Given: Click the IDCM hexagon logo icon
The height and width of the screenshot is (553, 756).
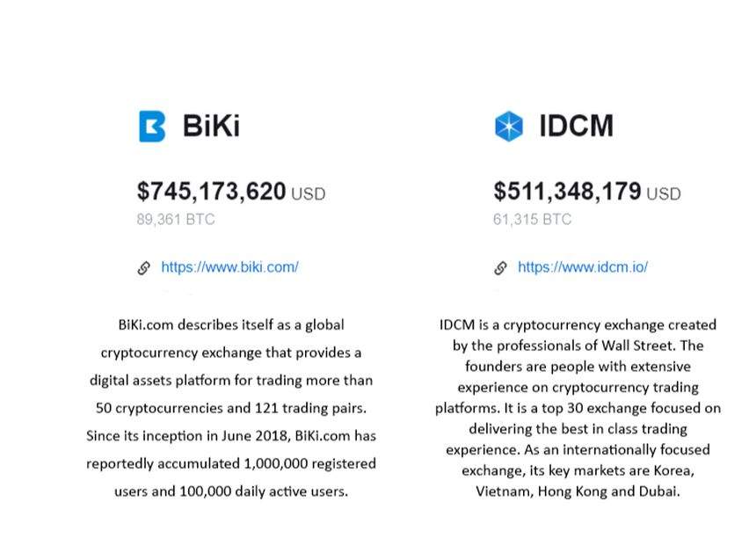Looking at the screenshot, I should 508,126.
